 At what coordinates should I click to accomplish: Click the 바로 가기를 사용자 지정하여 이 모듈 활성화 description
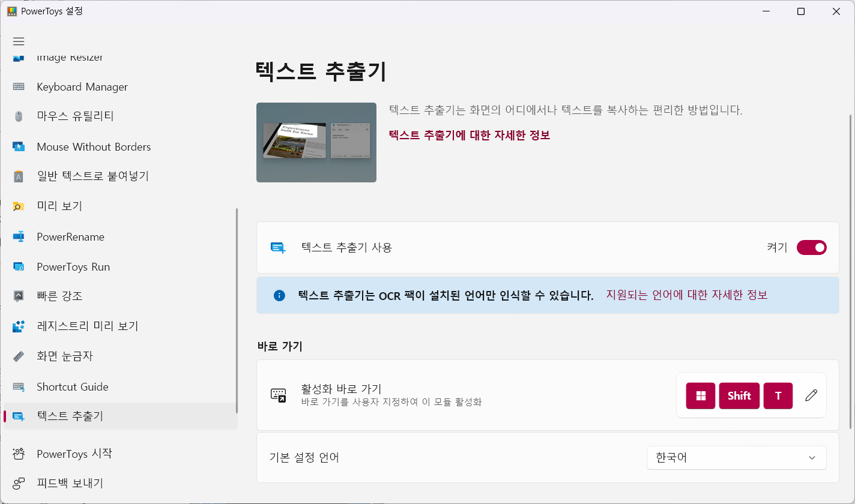pos(391,402)
